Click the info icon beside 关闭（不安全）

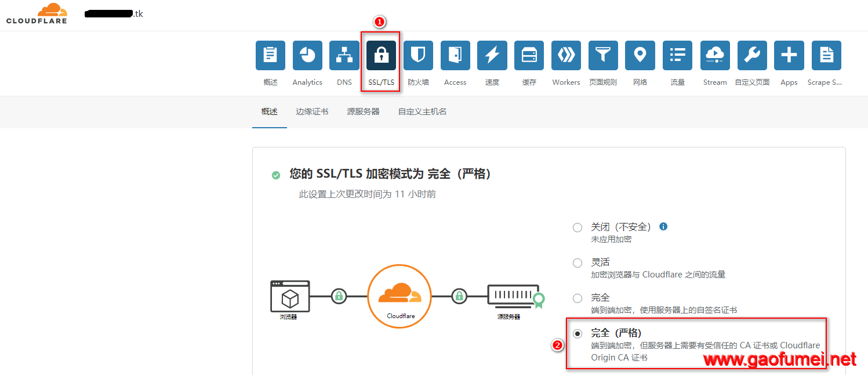click(x=663, y=226)
